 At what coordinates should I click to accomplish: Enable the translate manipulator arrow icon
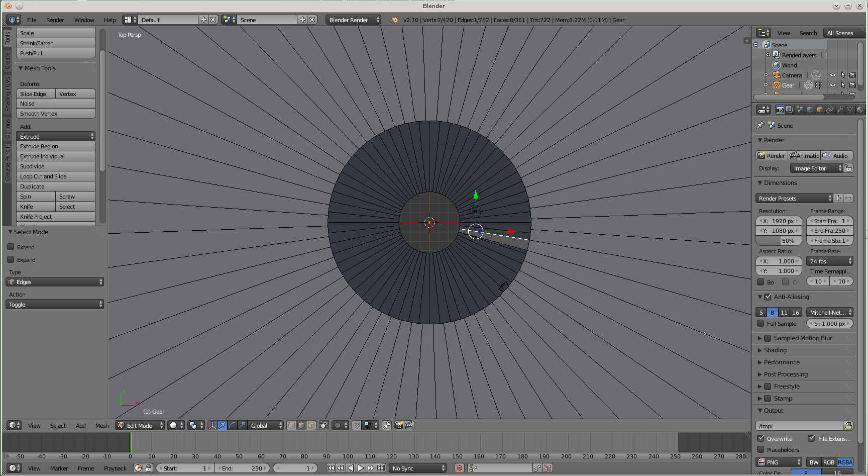coord(222,425)
